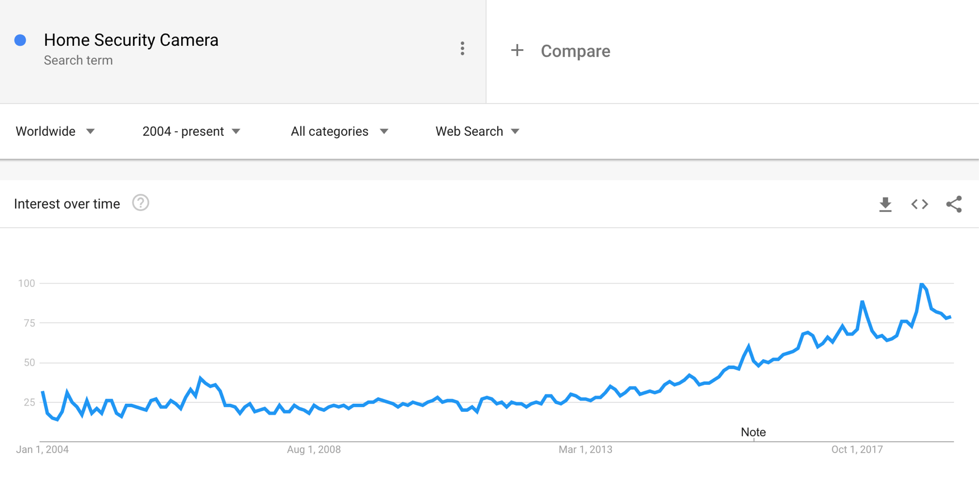This screenshot has width=980, height=480.
Task: Click the Mar 1, 2013 axis label
Action: click(x=586, y=449)
